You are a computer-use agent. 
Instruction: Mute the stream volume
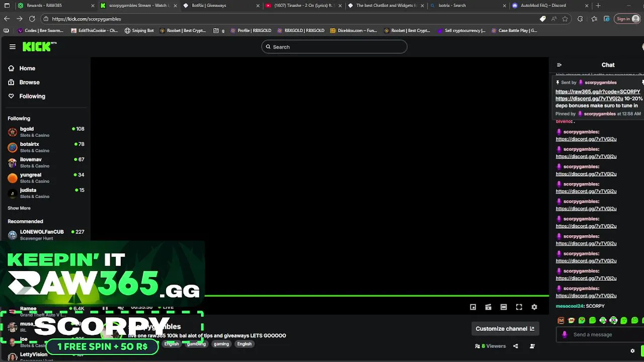[121, 308]
